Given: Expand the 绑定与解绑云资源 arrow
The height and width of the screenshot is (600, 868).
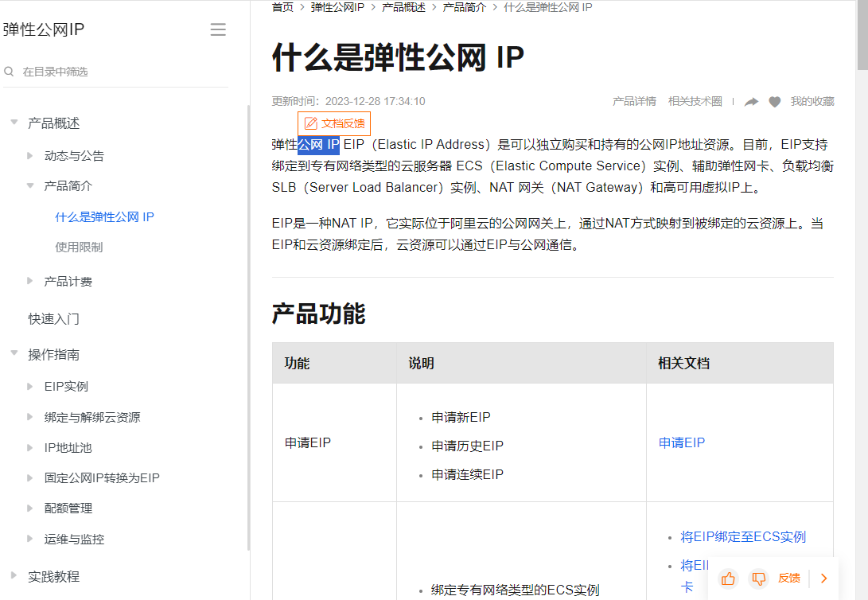Looking at the screenshot, I should (x=30, y=417).
